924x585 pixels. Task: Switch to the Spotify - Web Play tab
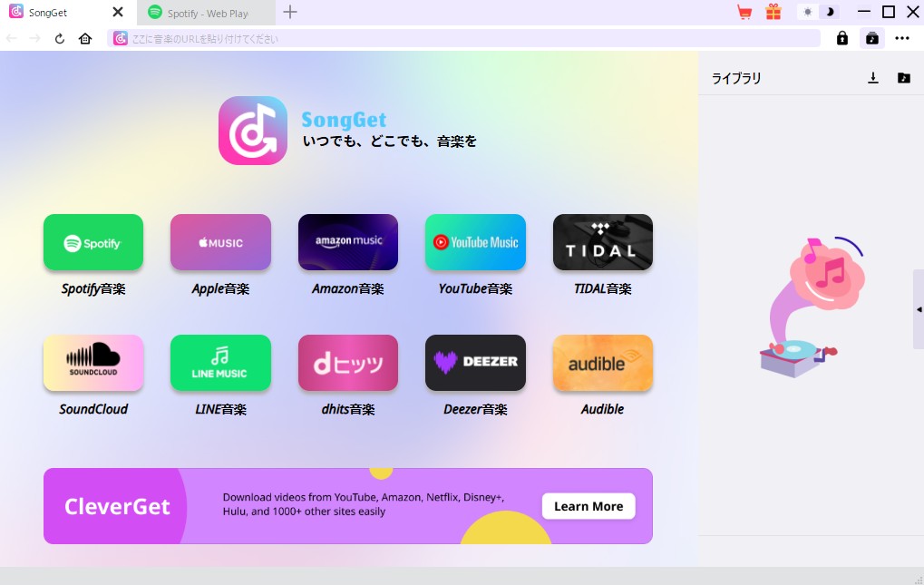tap(207, 13)
